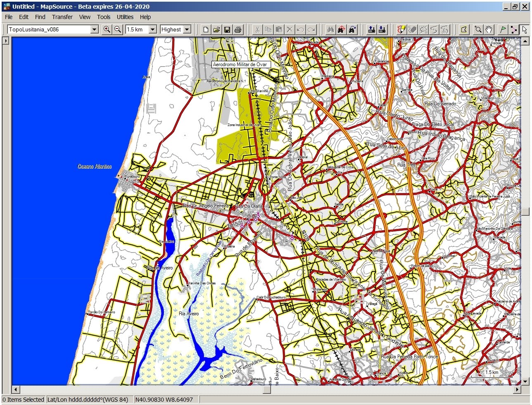The image size is (532, 405).
Task: Receive data from GPS device
Action: pos(382,29)
